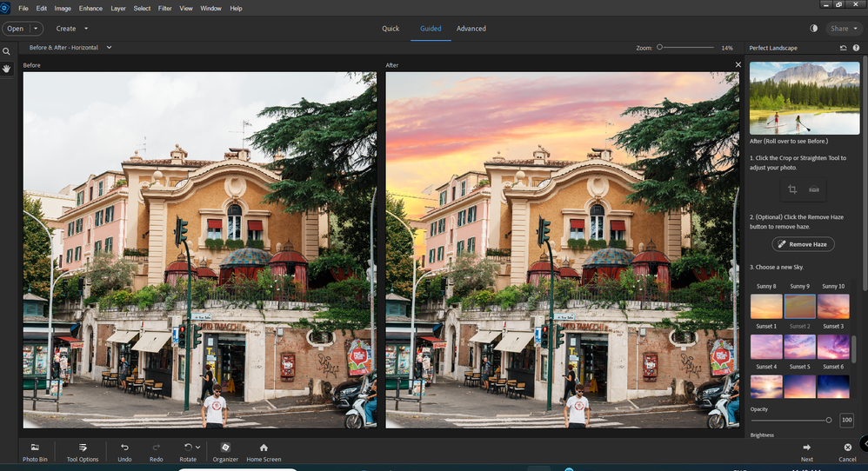Open the Window menu
The image size is (868, 471).
coord(210,9)
